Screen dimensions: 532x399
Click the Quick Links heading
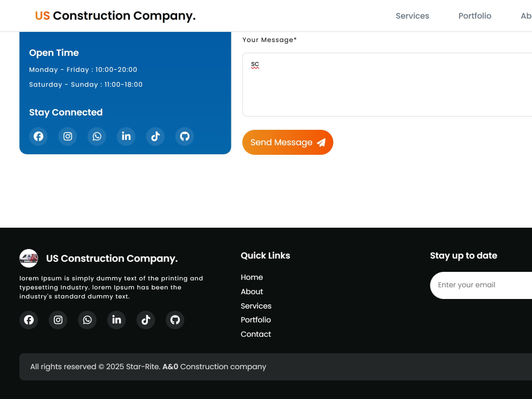(265, 255)
